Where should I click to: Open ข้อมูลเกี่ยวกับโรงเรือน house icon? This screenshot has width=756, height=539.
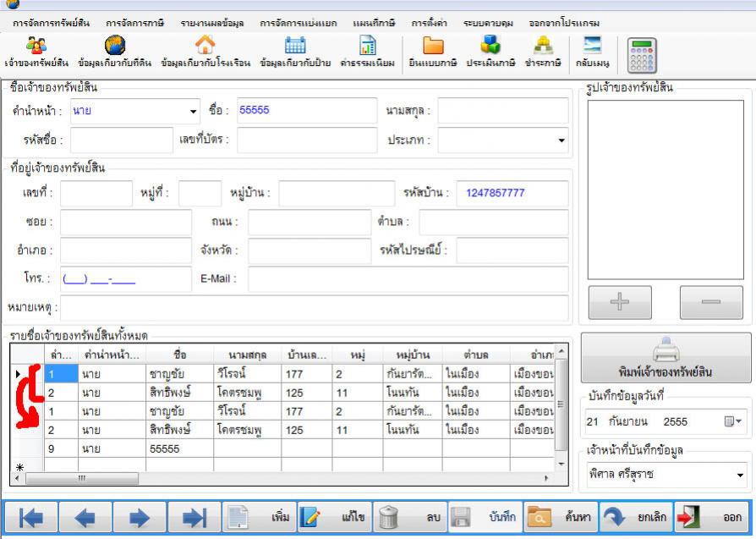205,45
